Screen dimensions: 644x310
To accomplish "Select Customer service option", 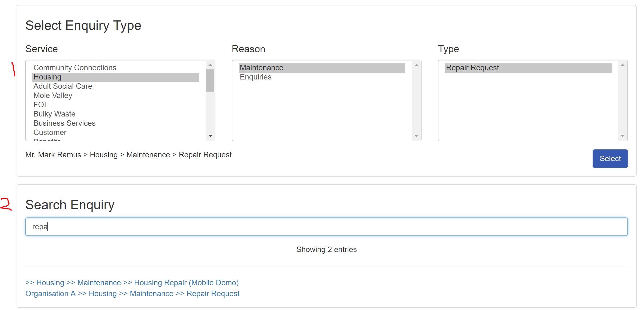I will [x=50, y=133].
